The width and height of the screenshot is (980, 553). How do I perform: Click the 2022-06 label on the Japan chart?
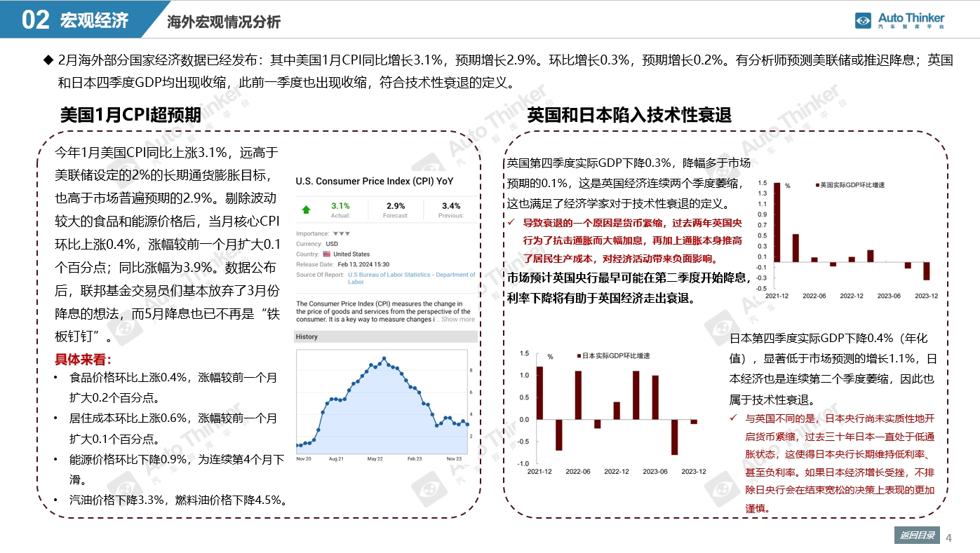(x=577, y=471)
